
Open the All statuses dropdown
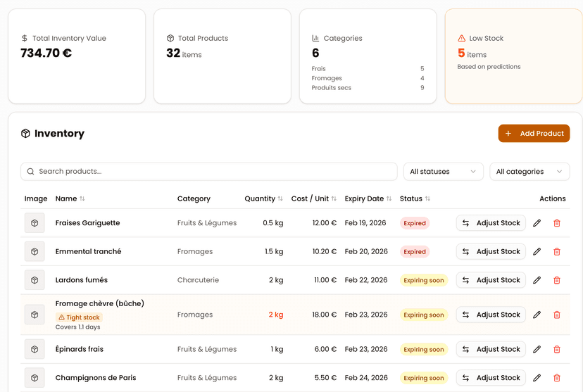pyautogui.click(x=444, y=172)
